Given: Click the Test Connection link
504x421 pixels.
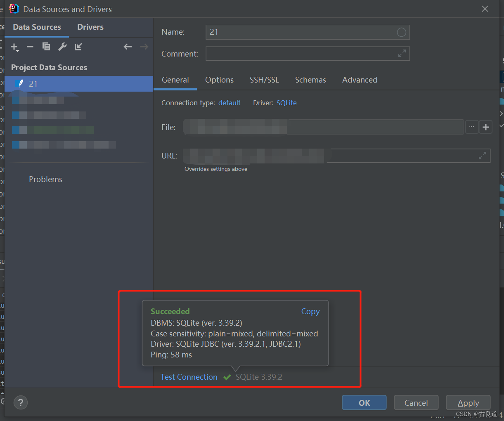Looking at the screenshot, I should coord(189,377).
